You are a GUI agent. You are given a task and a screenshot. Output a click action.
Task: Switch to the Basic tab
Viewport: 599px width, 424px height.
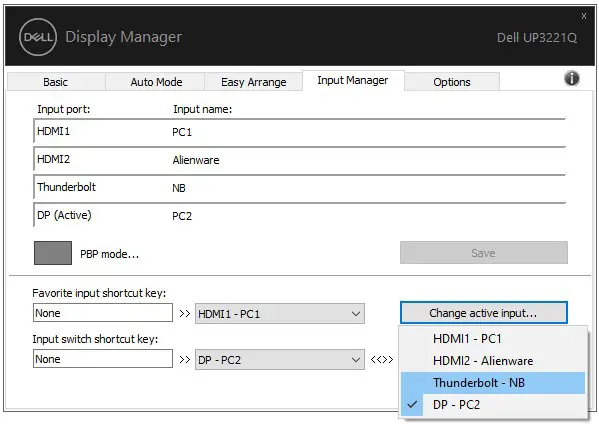56,82
